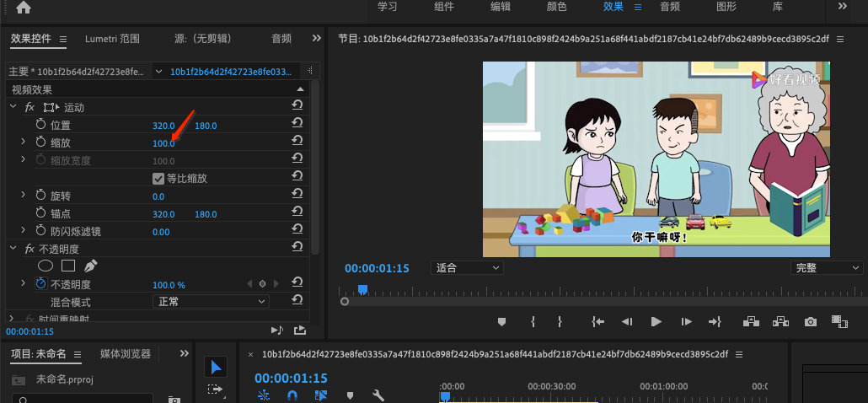Select the Selection arrow tool
This screenshot has width=868, height=403.
coord(216,367)
